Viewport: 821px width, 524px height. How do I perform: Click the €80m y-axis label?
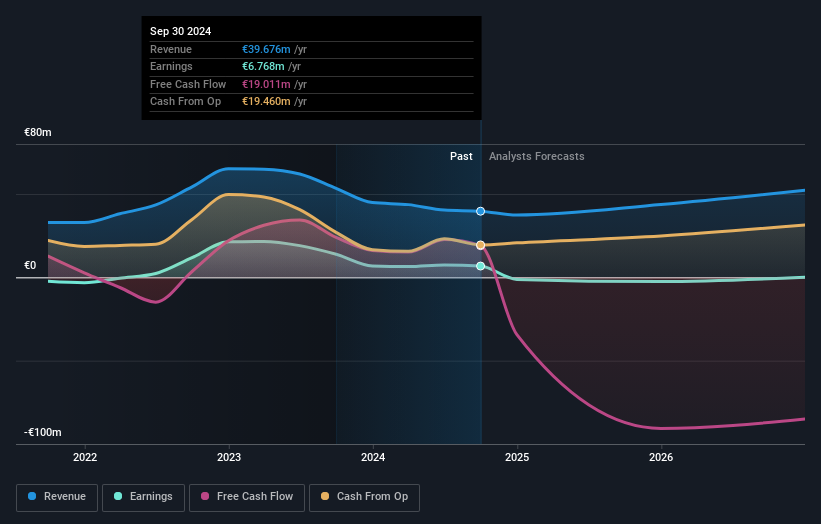38,132
